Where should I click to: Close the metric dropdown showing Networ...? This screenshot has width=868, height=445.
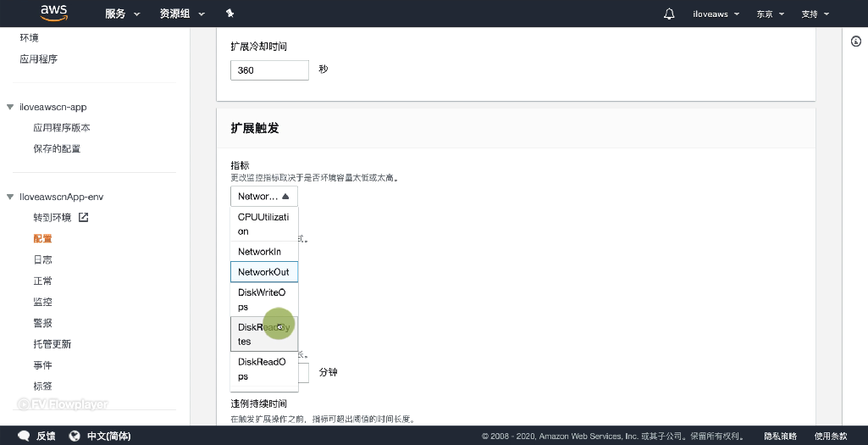coord(264,196)
